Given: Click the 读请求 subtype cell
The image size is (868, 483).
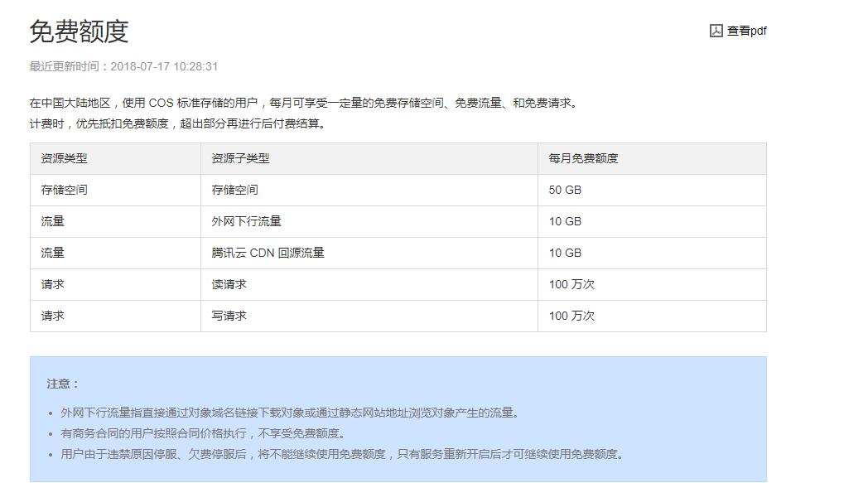Looking at the screenshot, I should tap(229, 284).
